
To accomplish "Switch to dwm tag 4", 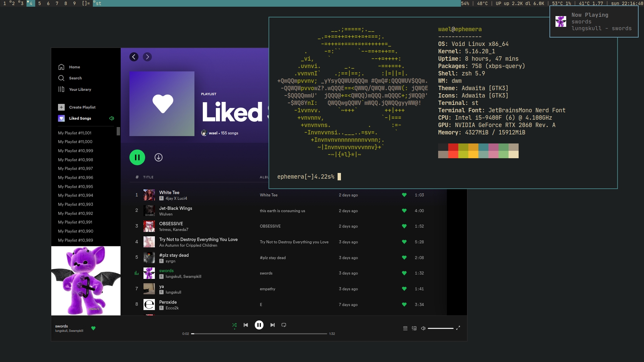I will tap(31, 3).
